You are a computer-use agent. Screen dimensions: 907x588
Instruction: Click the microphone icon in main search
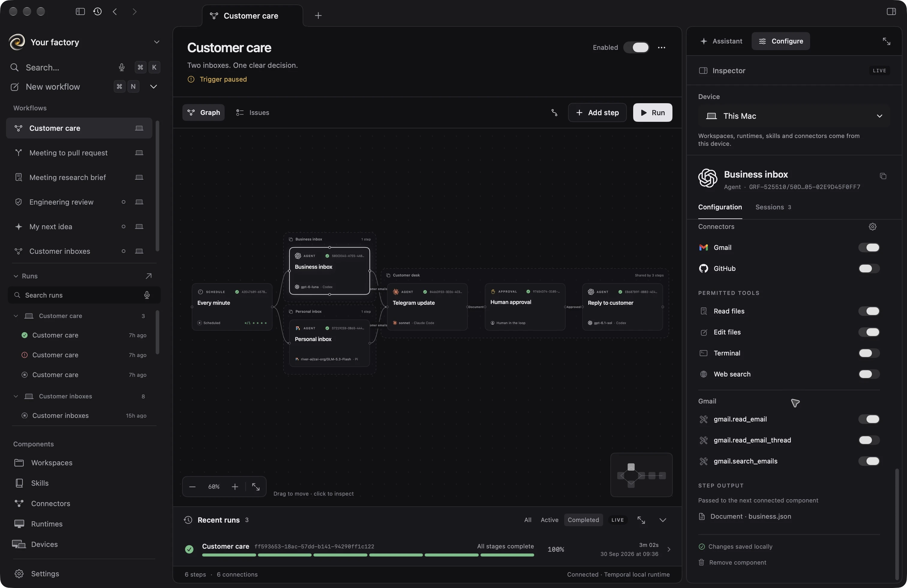click(x=121, y=67)
